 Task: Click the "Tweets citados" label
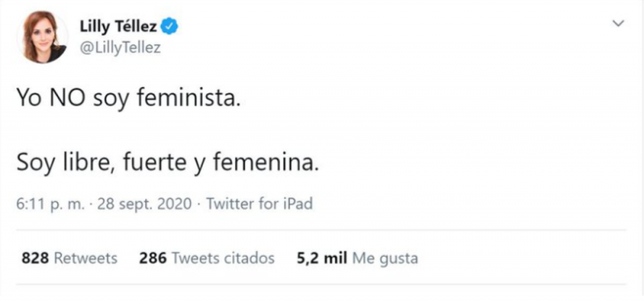click(223, 259)
